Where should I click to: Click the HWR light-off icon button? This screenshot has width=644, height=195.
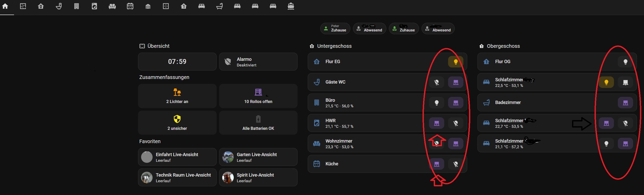click(x=455, y=123)
